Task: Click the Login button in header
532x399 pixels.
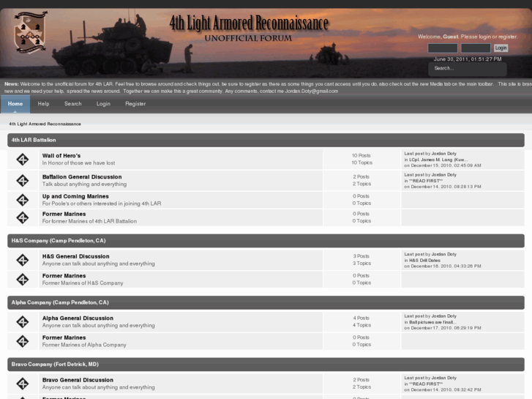Action: [x=501, y=48]
